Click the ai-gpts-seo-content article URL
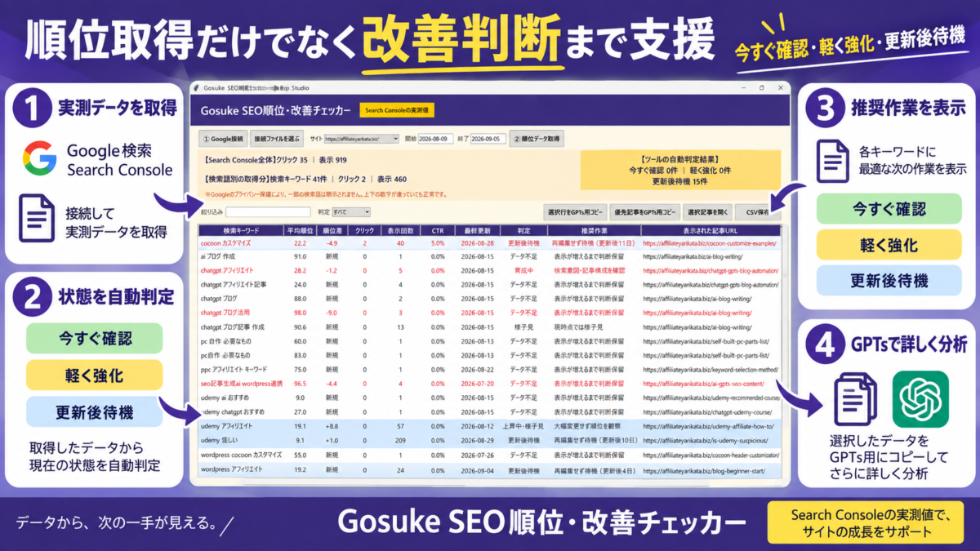This screenshot has width=980, height=551. click(705, 383)
